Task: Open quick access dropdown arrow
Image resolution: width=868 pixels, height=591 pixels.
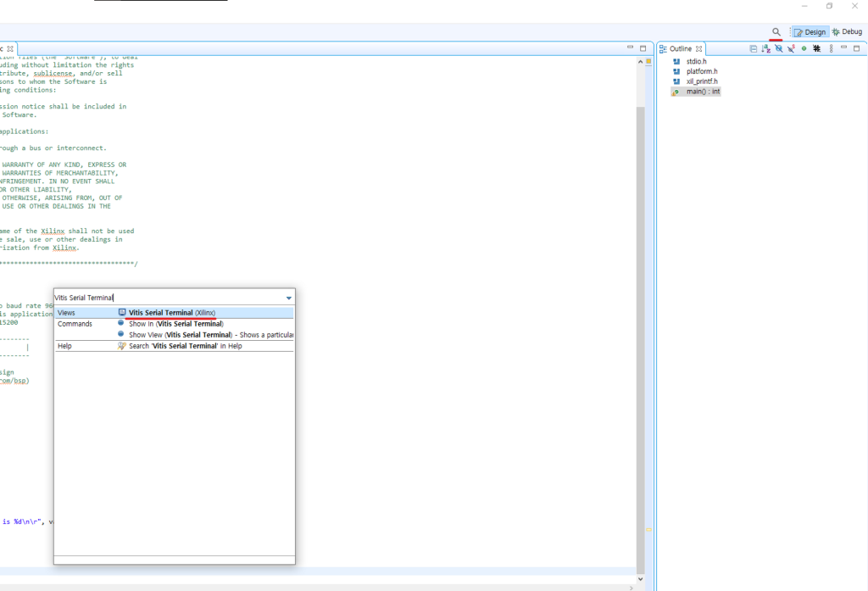Action: tap(288, 298)
